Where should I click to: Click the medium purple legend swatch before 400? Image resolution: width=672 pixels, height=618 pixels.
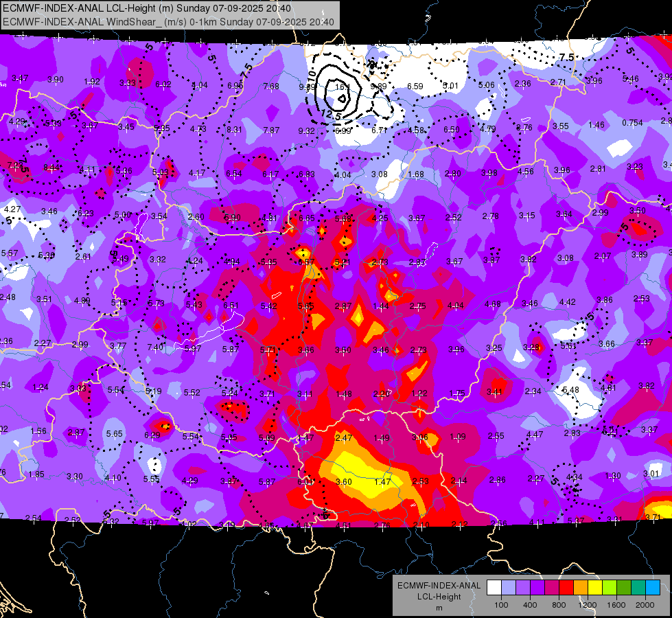tap(523, 587)
